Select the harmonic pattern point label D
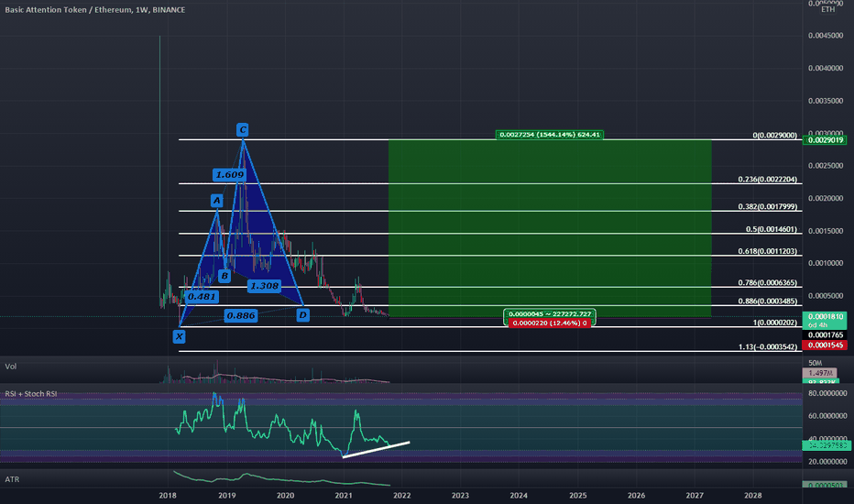Screen dimensions: 854x504 [302, 315]
